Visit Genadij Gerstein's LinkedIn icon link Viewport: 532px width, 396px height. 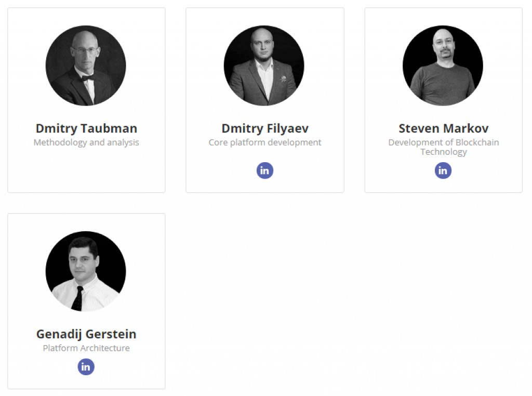pos(86,367)
